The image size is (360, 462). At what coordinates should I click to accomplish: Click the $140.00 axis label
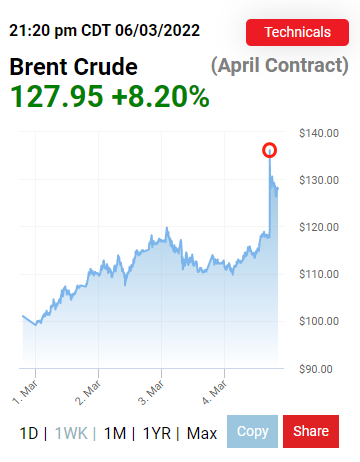tap(319, 133)
